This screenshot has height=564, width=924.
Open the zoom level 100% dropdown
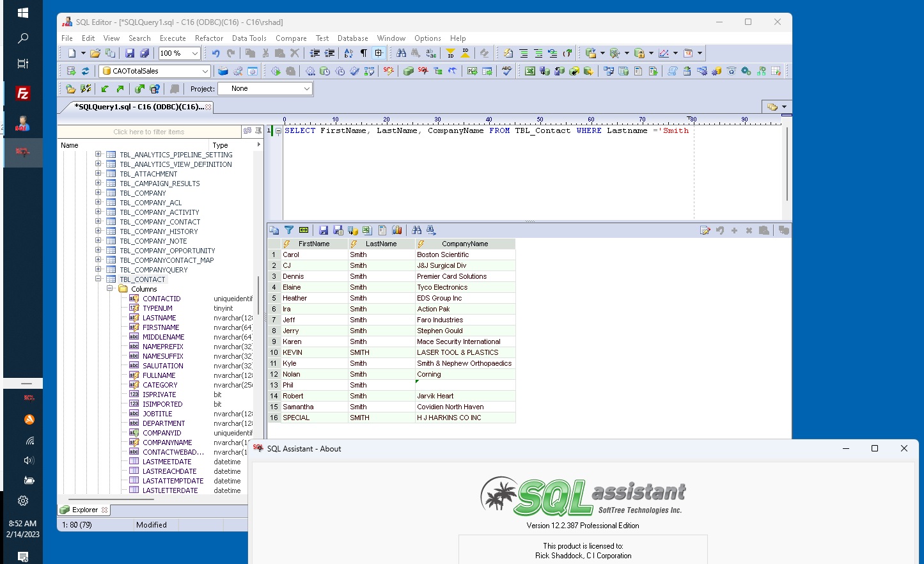click(195, 53)
